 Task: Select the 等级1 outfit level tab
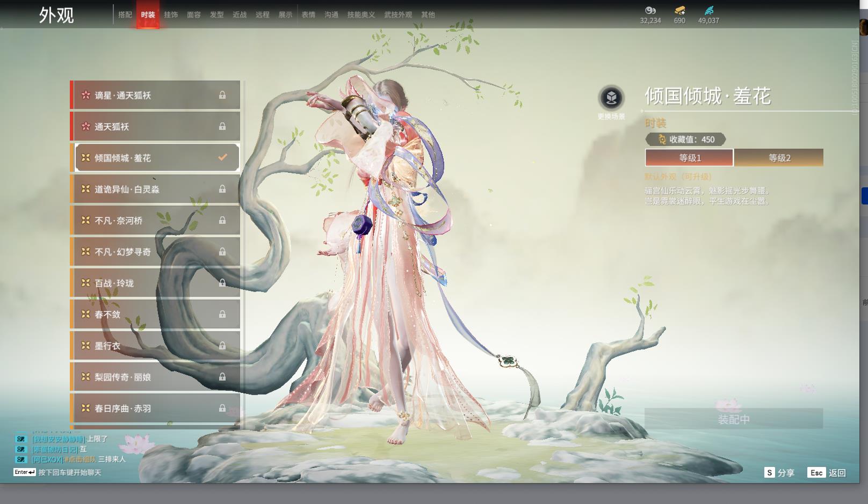[689, 158]
